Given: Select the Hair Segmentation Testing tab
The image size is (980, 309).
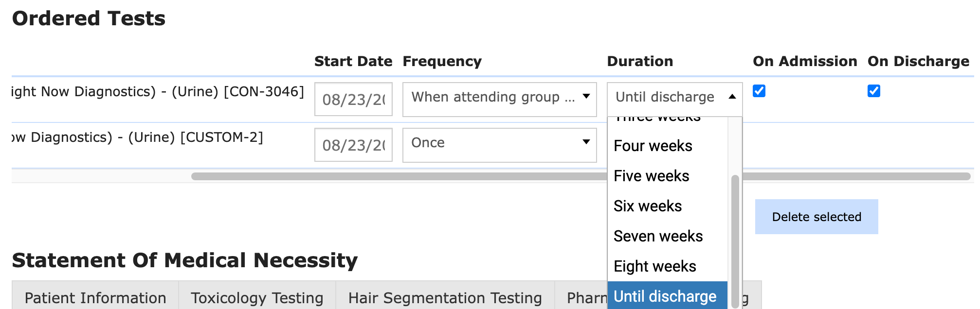Looking at the screenshot, I should click(x=445, y=297).
